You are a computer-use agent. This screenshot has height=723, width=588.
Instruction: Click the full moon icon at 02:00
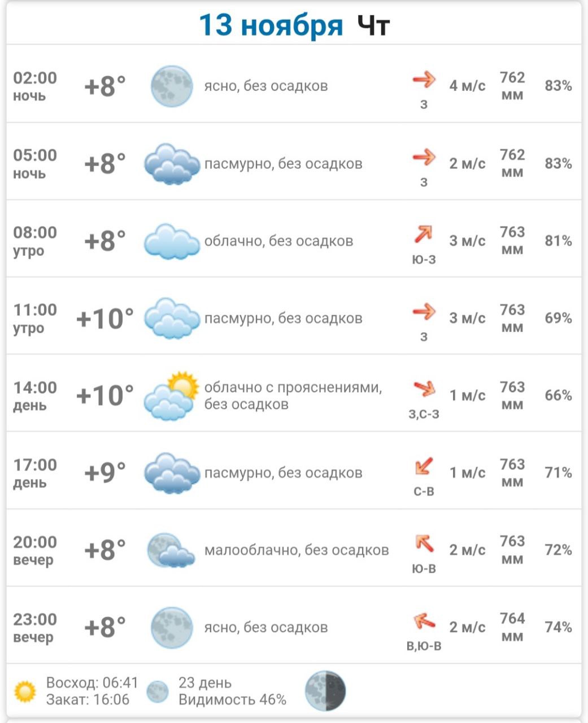pyautogui.click(x=172, y=86)
